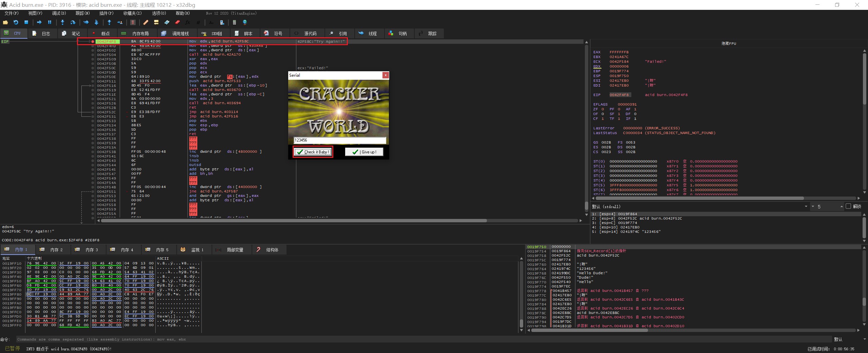Decrease argument count with the down arrow

pyautogui.click(x=813, y=206)
